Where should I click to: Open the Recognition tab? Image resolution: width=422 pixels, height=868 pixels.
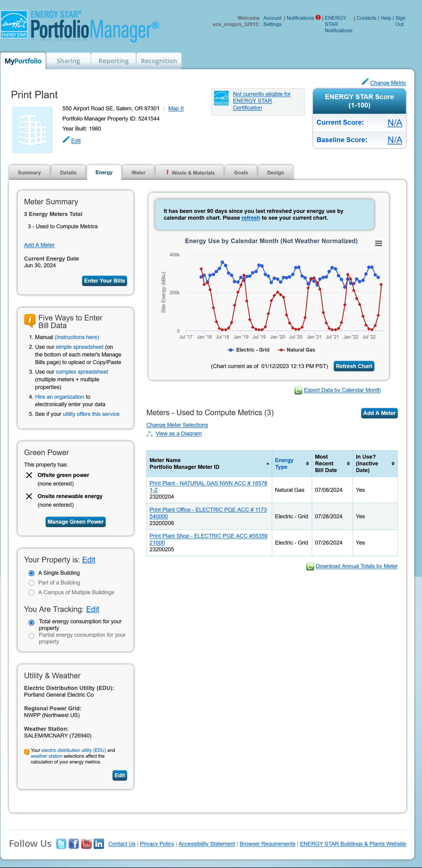[159, 61]
